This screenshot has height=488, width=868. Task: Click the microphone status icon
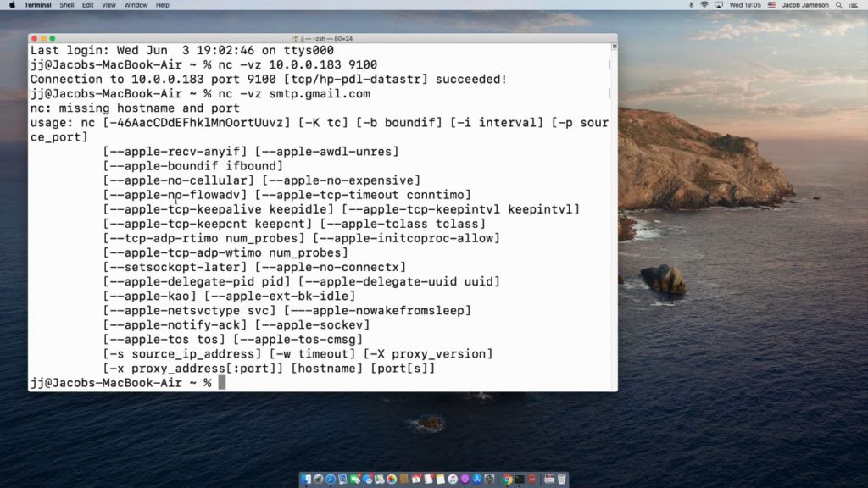pyautogui.click(x=691, y=5)
